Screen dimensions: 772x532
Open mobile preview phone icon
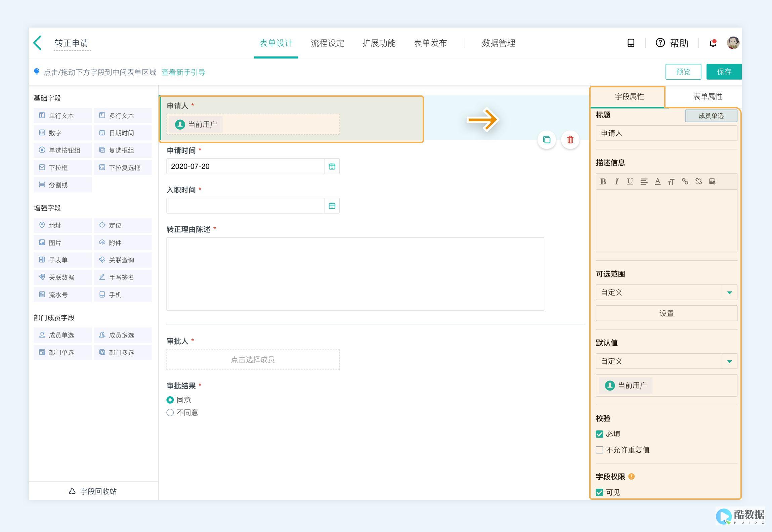(631, 43)
